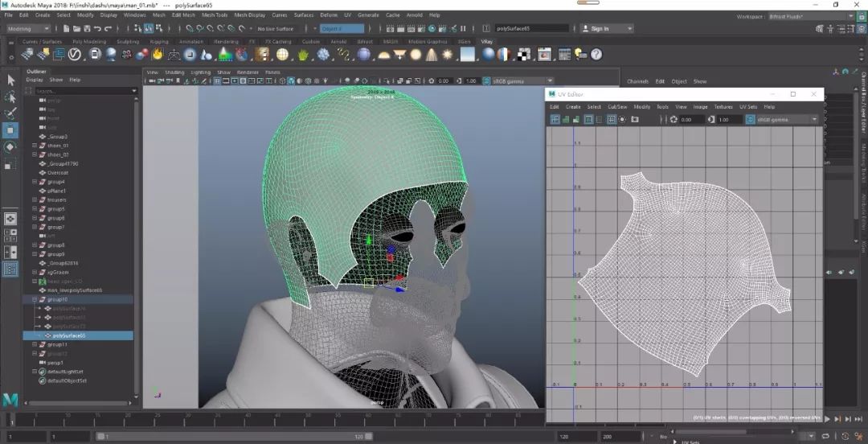The width and height of the screenshot is (868, 444).
Task: Choose the Paint Selection brush tool
Action: (10, 113)
